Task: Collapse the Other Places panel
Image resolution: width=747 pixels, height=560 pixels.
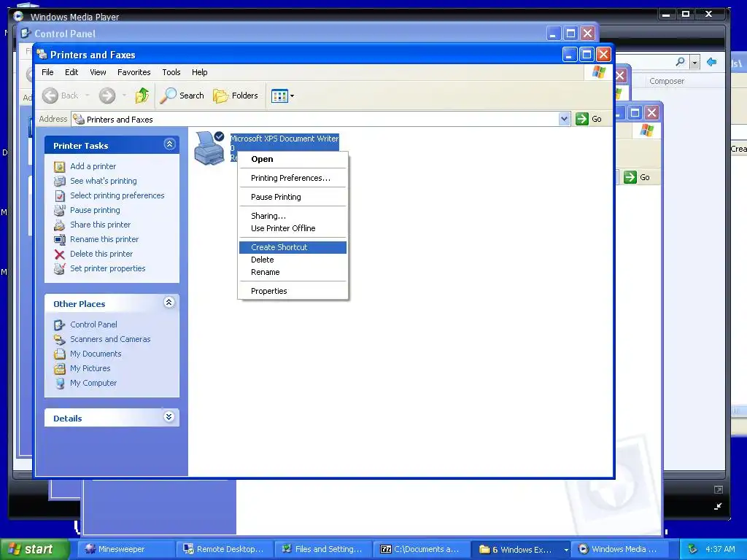Action: [169, 303]
